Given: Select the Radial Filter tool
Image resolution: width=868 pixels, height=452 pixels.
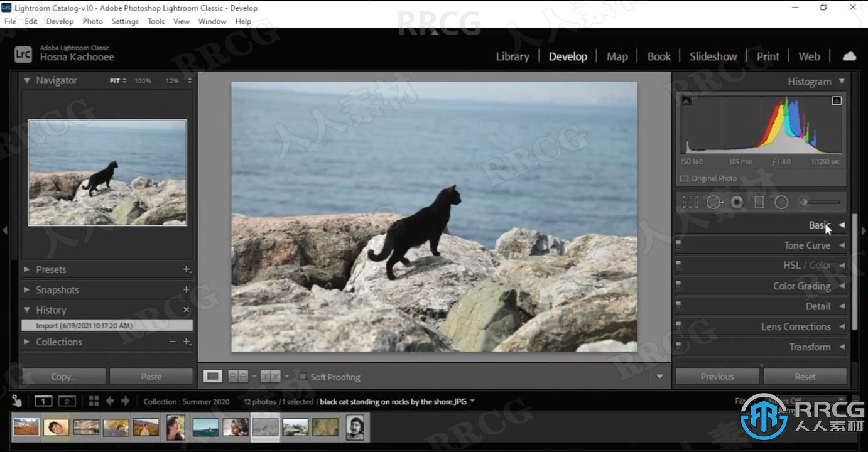Looking at the screenshot, I should pyautogui.click(x=781, y=202).
